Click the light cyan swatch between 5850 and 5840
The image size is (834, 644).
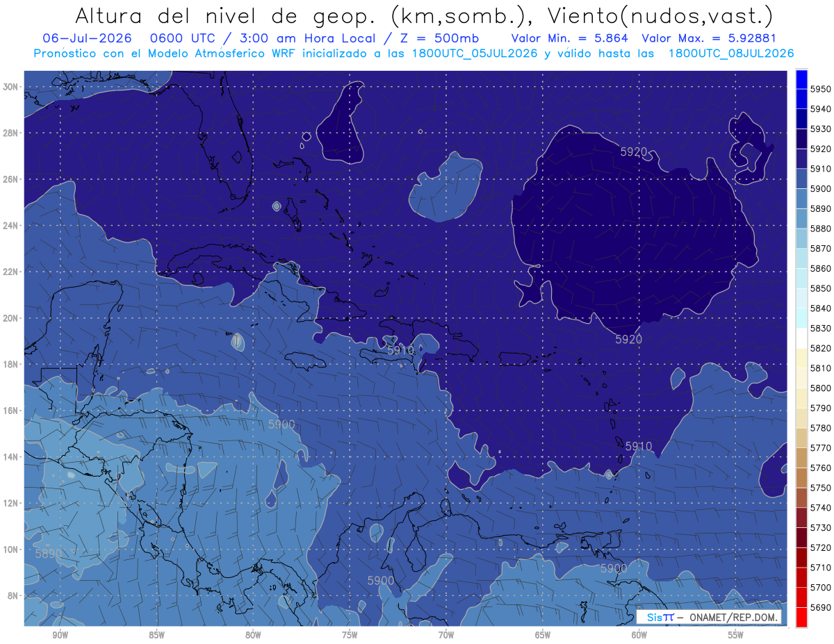(x=801, y=299)
